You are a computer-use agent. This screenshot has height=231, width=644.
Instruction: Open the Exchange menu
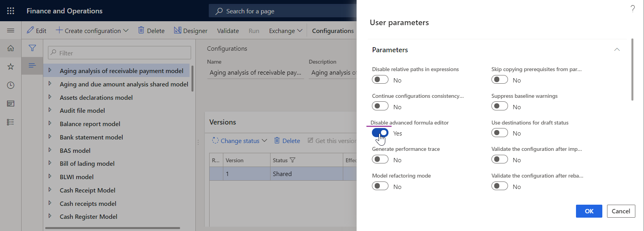coord(286,31)
